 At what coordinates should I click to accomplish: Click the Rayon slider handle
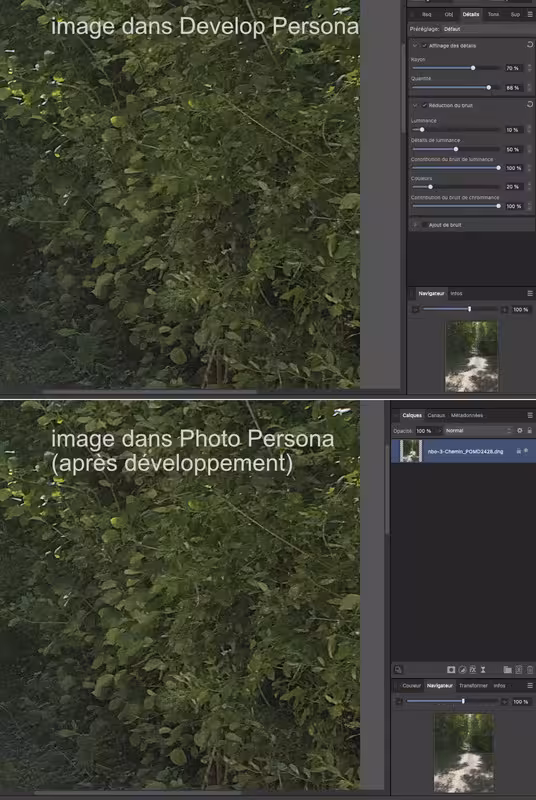[x=473, y=68]
